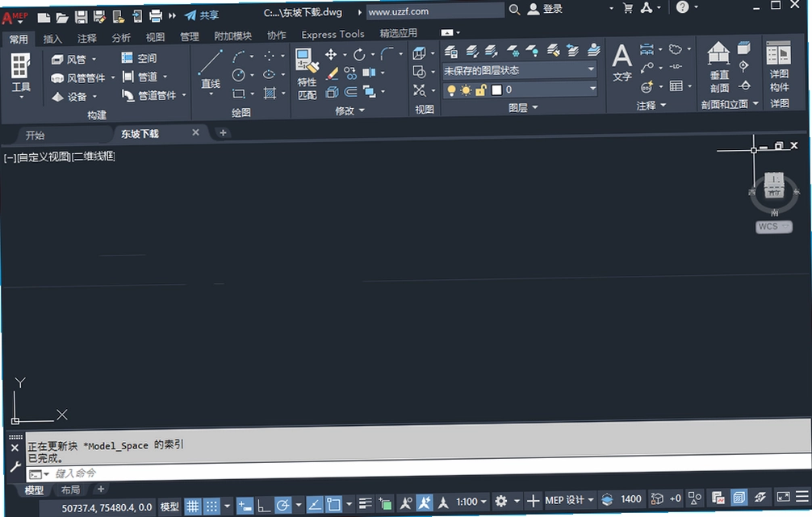
Task: Toggle snap mode in status bar
Action: click(x=211, y=506)
